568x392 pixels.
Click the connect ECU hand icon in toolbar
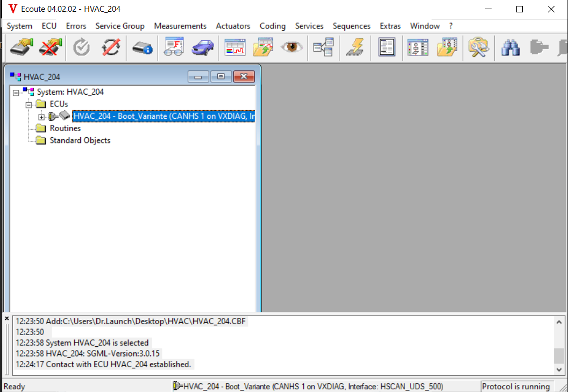(x=22, y=47)
